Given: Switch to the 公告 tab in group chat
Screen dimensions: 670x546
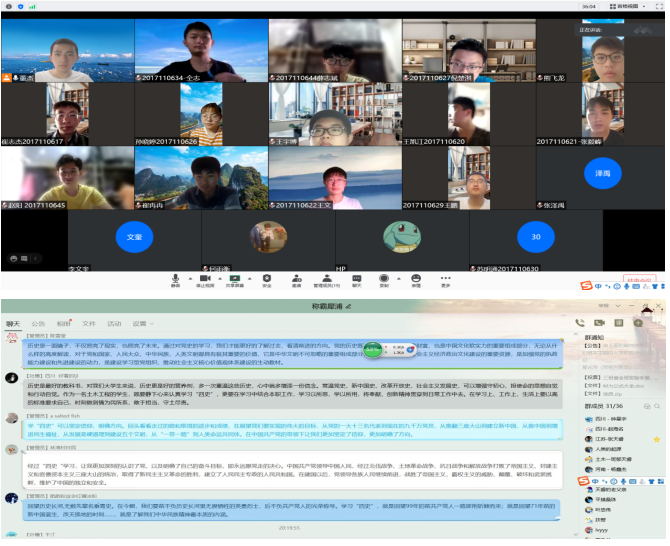Looking at the screenshot, I should [x=38, y=324].
